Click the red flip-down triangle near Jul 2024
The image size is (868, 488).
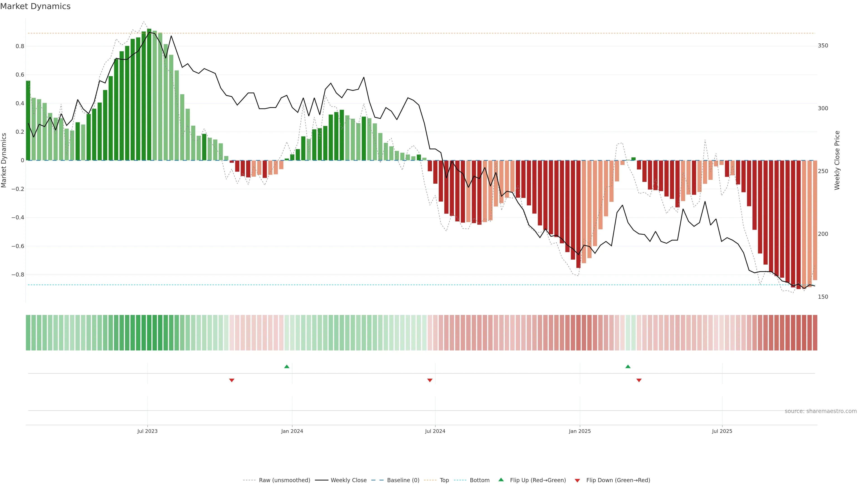[430, 380]
